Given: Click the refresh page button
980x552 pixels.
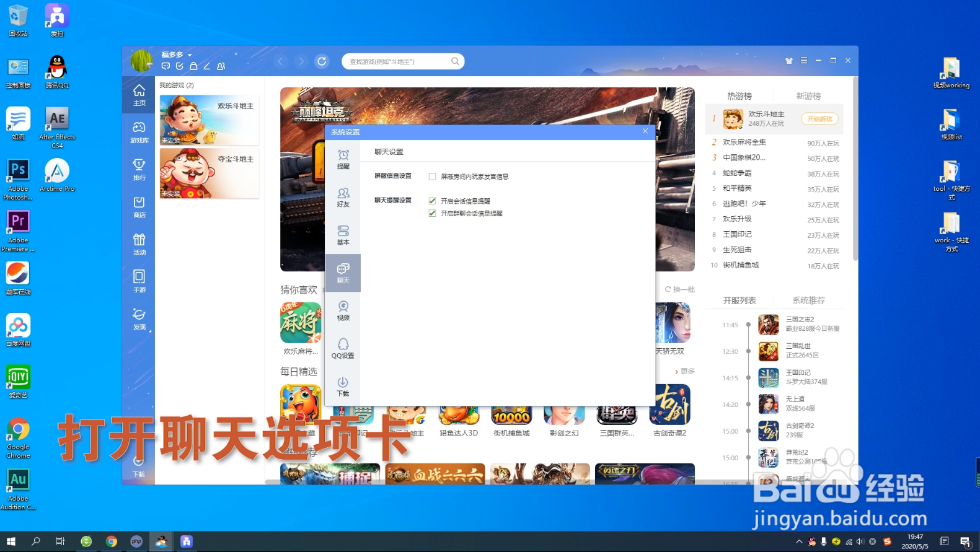Looking at the screenshot, I should click(322, 61).
